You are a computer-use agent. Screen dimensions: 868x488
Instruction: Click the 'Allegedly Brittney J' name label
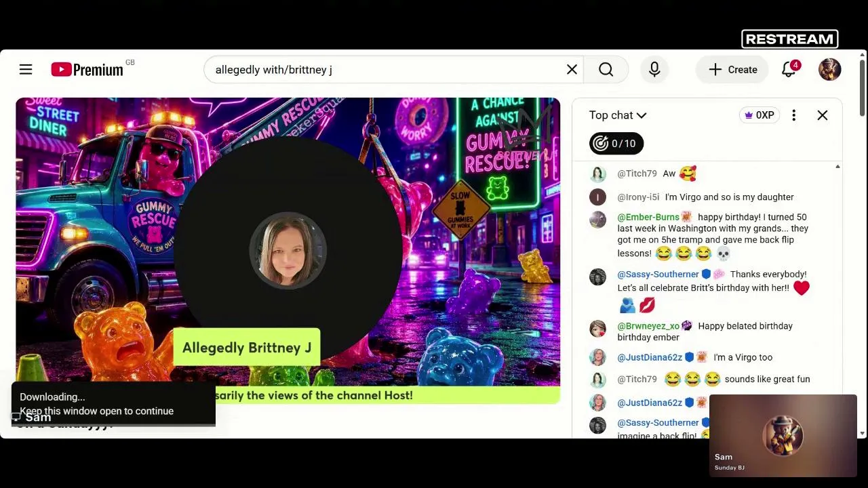click(247, 348)
